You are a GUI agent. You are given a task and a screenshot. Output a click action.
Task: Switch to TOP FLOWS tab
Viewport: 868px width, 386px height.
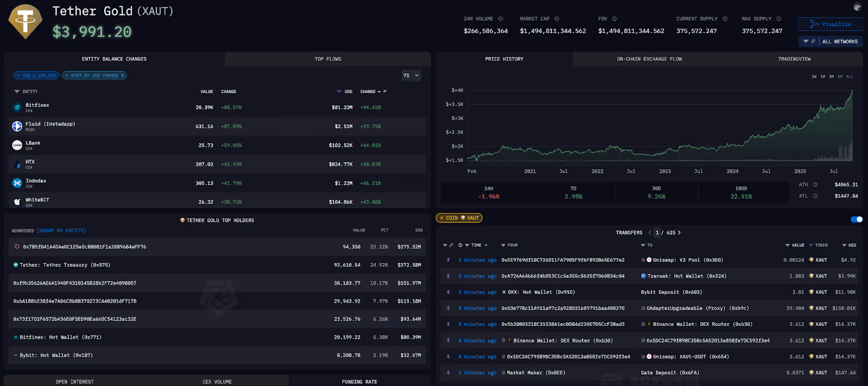(x=328, y=59)
